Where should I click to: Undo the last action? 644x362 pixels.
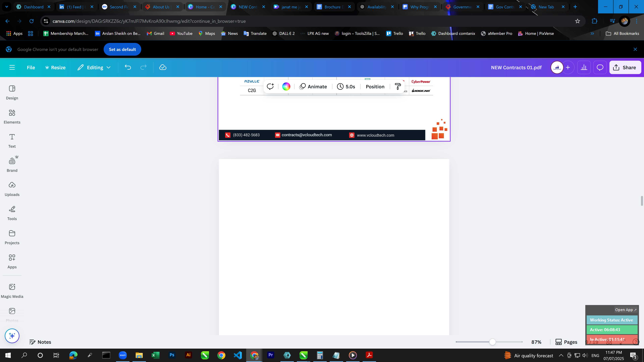point(128,67)
